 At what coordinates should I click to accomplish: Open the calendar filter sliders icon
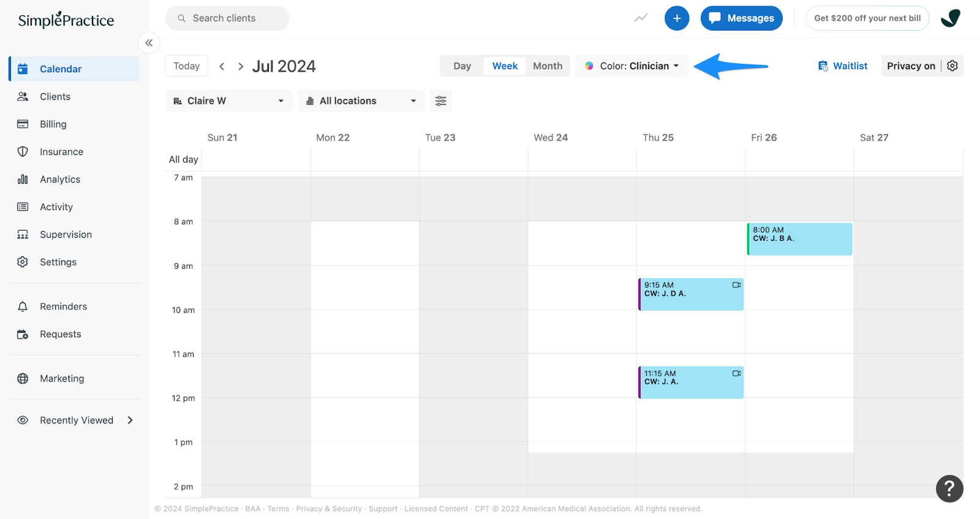pos(441,101)
